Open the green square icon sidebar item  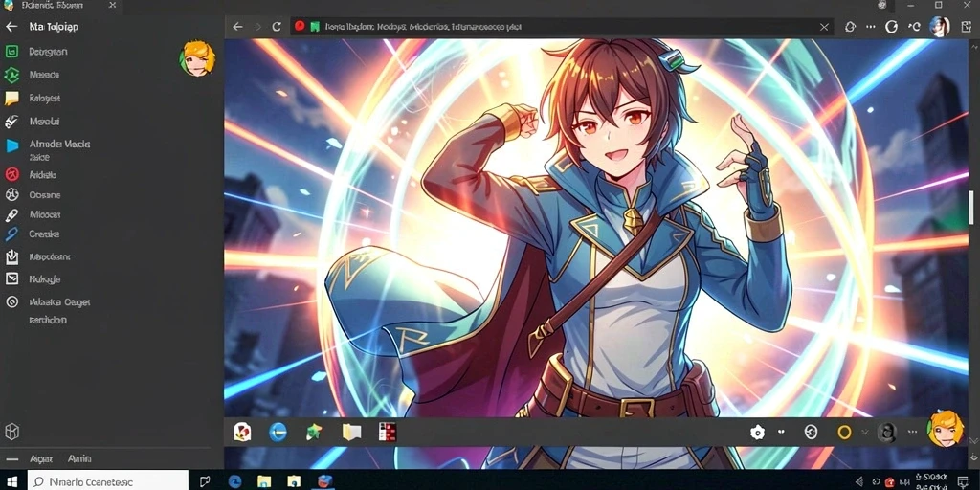click(x=11, y=52)
